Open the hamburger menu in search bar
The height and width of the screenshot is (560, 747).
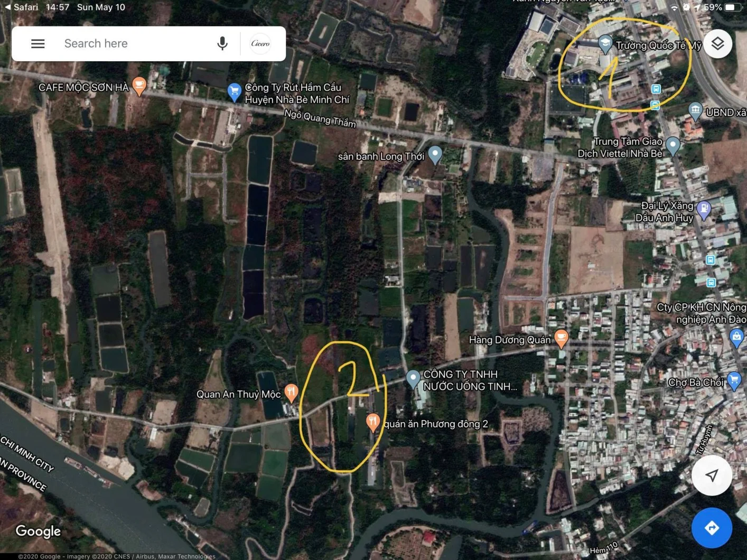click(x=38, y=44)
